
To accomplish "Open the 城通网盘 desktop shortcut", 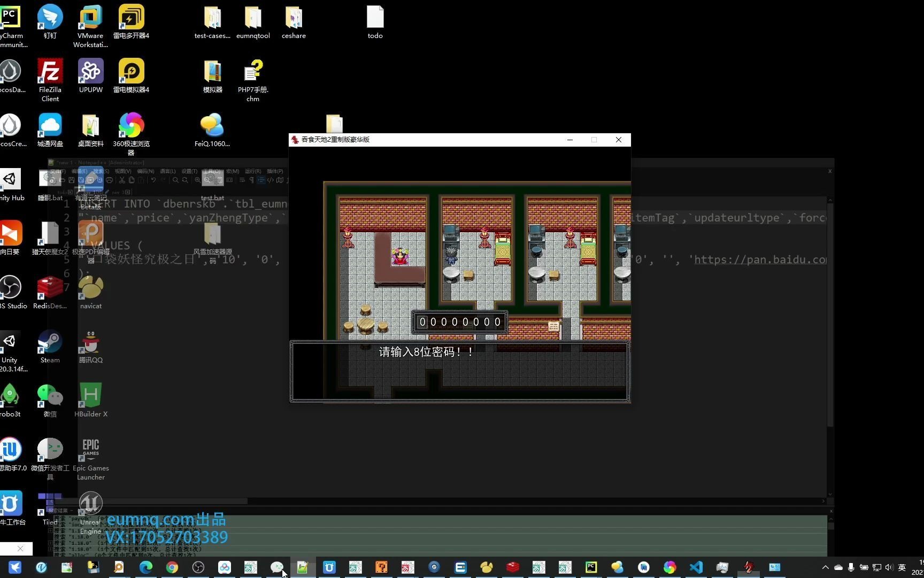I will coord(50,130).
